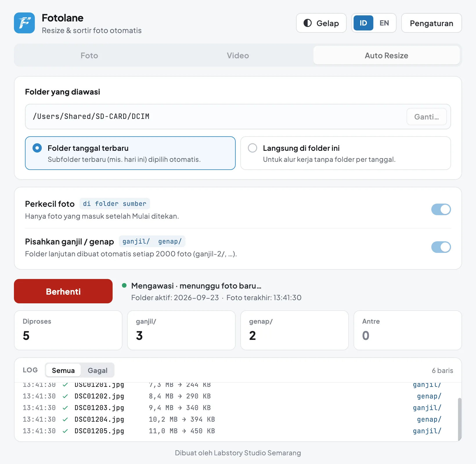Open Pengaturan settings
Viewport: 476px width, 464px height.
tap(431, 23)
